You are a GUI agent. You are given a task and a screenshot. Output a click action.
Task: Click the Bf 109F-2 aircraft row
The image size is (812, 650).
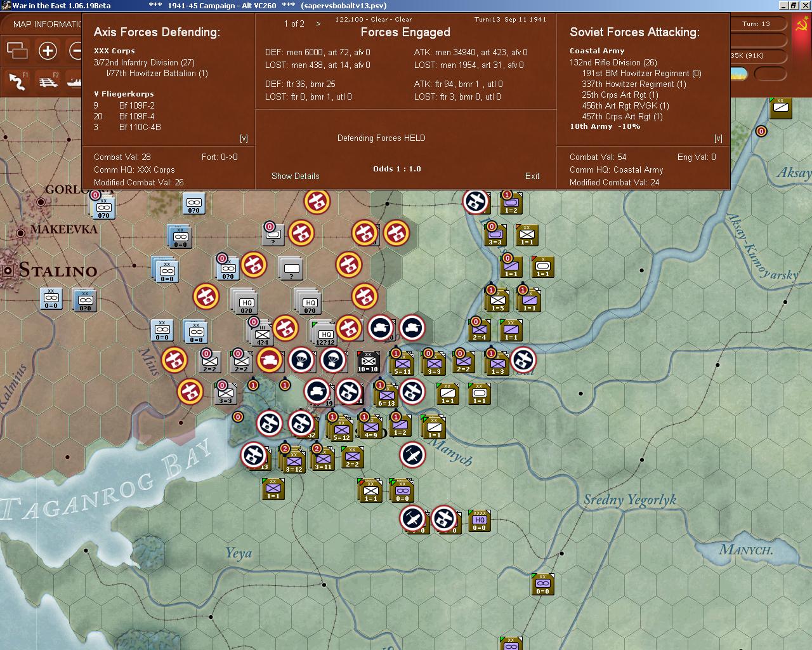tap(124, 105)
